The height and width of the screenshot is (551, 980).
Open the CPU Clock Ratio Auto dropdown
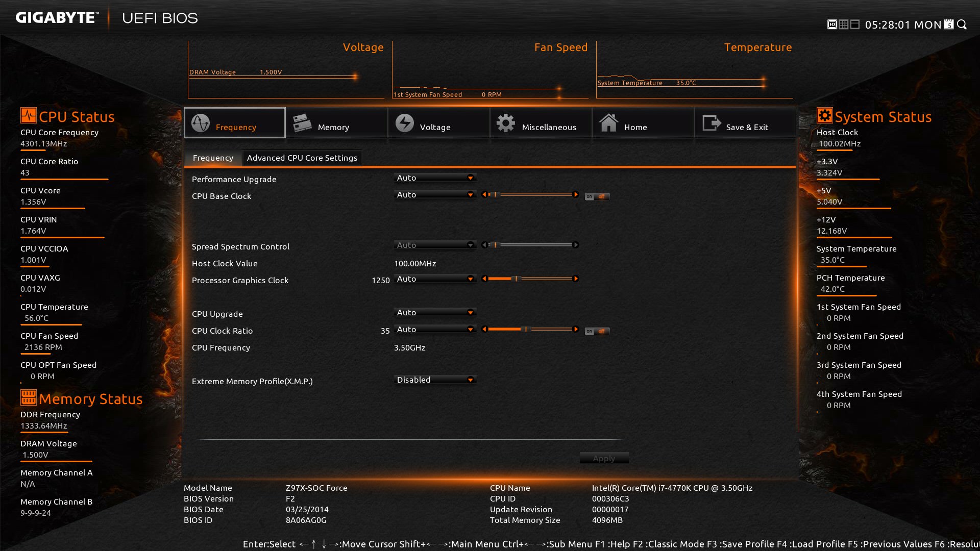click(x=435, y=329)
